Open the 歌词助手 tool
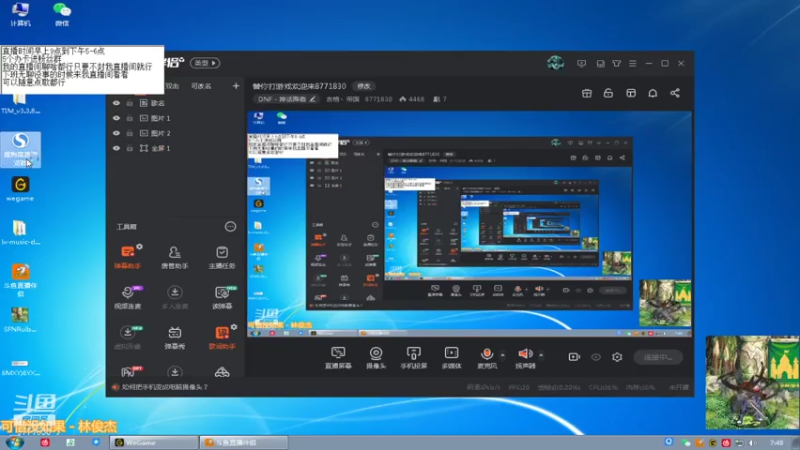The width and height of the screenshot is (800, 450). pyautogui.click(x=222, y=337)
